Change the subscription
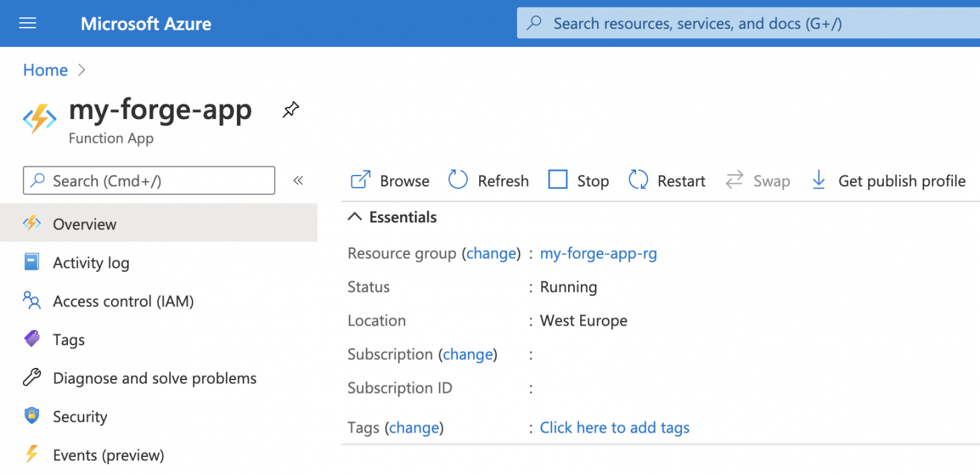 coord(468,354)
